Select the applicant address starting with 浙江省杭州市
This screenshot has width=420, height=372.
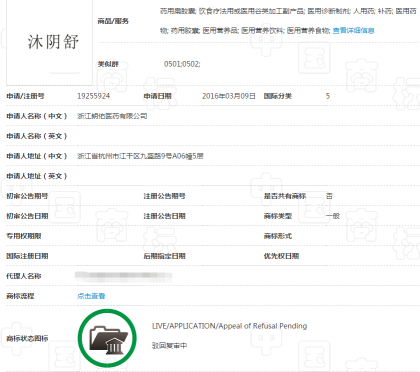140,156
